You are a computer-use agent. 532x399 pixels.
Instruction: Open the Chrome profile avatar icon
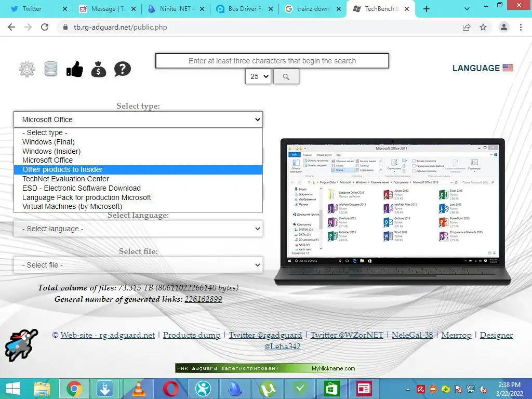(504, 27)
